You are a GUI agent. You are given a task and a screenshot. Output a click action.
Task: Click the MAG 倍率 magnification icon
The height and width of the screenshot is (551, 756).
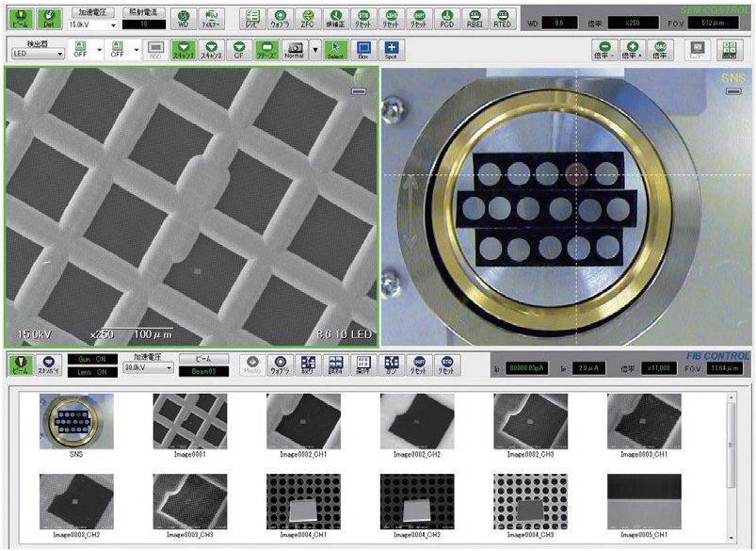pyautogui.click(x=660, y=50)
